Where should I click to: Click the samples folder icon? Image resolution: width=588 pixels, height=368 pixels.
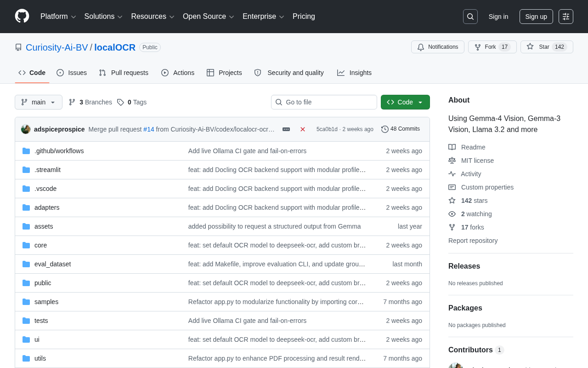click(x=26, y=302)
